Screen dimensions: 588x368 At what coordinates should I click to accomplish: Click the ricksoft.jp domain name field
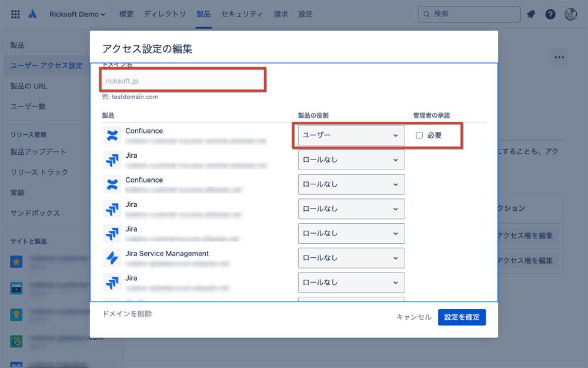tap(183, 81)
